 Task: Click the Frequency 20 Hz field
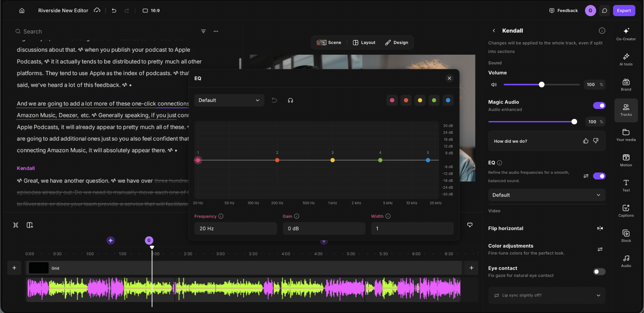(x=236, y=228)
